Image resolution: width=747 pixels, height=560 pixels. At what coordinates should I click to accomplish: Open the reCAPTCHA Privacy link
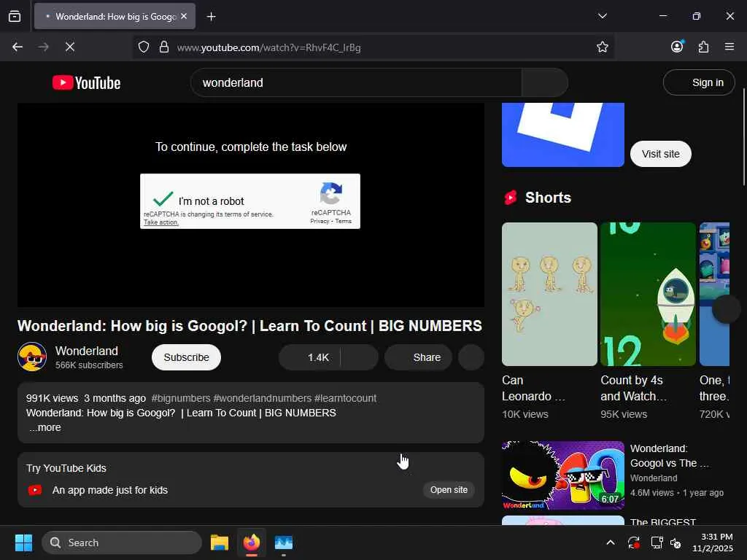pos(320,221)
